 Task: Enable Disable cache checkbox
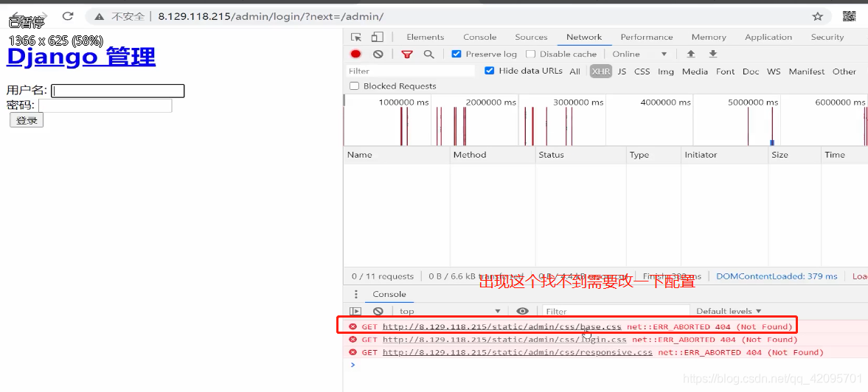530,55
